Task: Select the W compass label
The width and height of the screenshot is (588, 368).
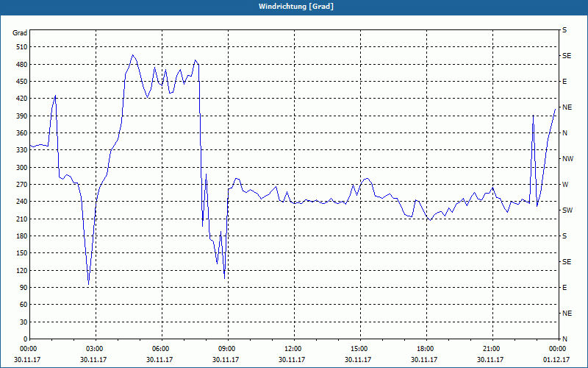Action: (565, 185)
